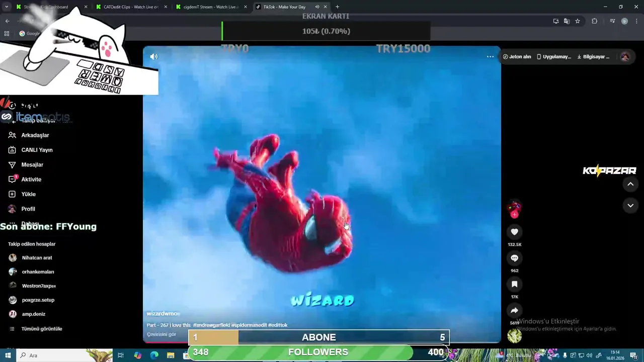
Task: Like the video using the heart icon
Action: pos(514,232)
